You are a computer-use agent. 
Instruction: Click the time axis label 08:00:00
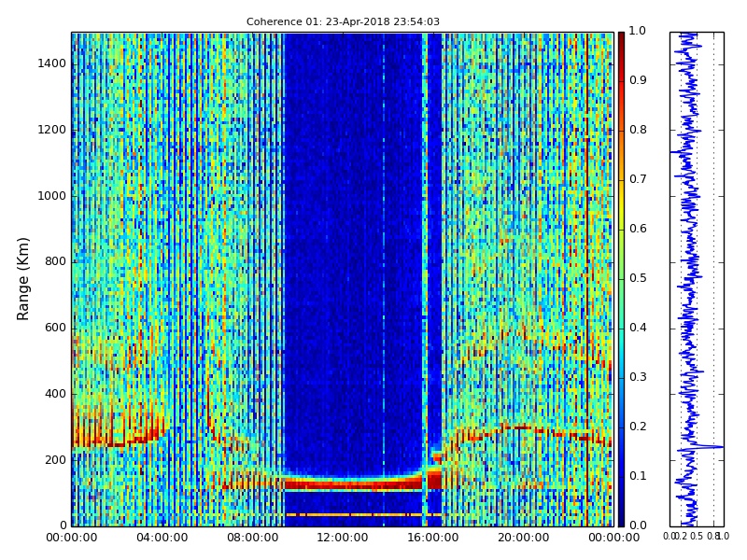[x=252, y=539]
